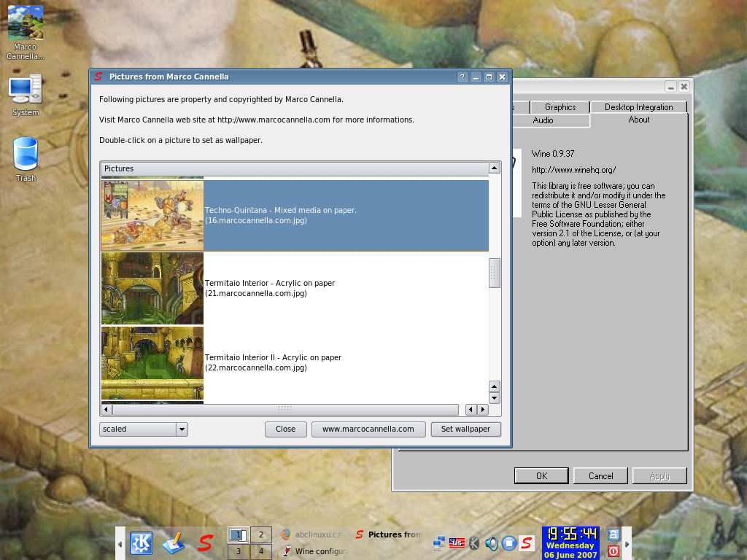
Task: Click the Wine 0.9.37 version text
Action: [x=553, y=153]
